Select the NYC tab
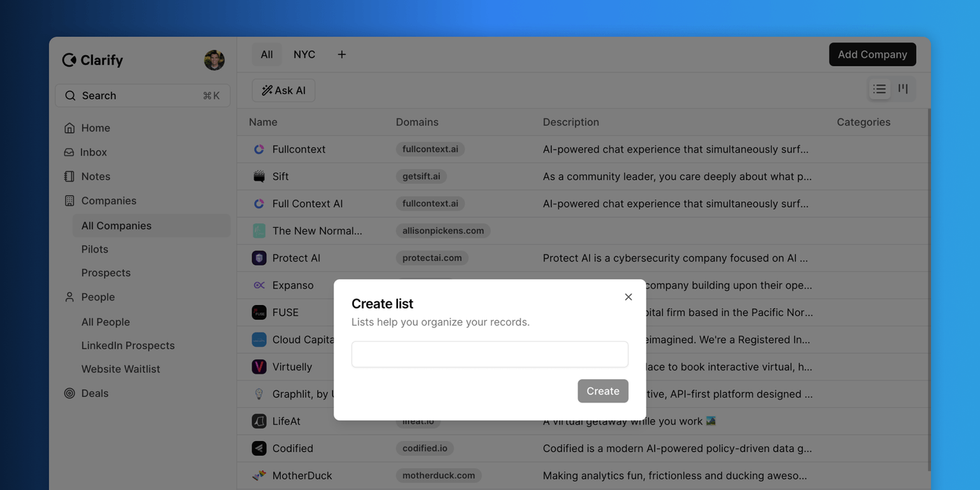980x490 pixels. click(x=304, y=54)
